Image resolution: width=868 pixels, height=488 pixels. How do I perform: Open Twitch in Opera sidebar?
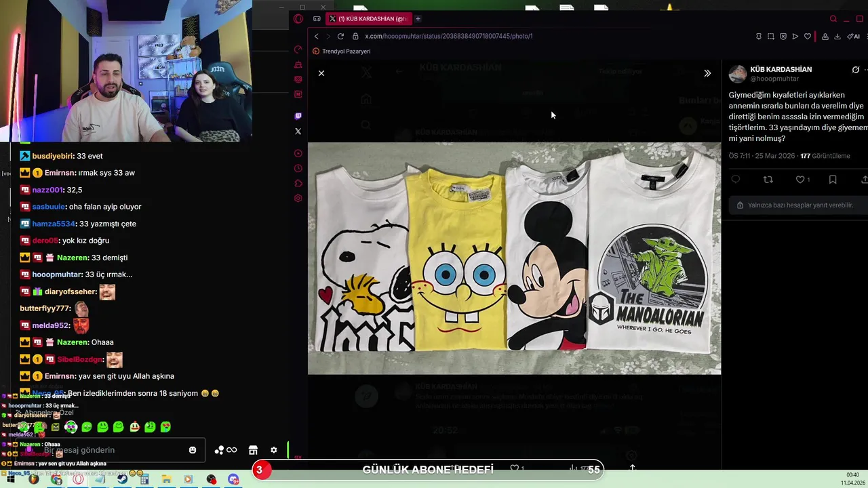(298, 116)
